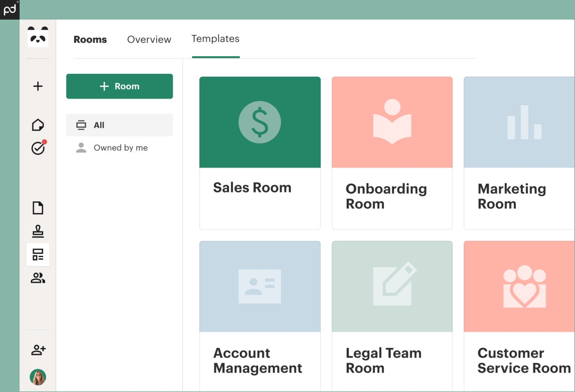Select the All rooms filter
This screenshot has height=392, width=575.
[119, 125]
